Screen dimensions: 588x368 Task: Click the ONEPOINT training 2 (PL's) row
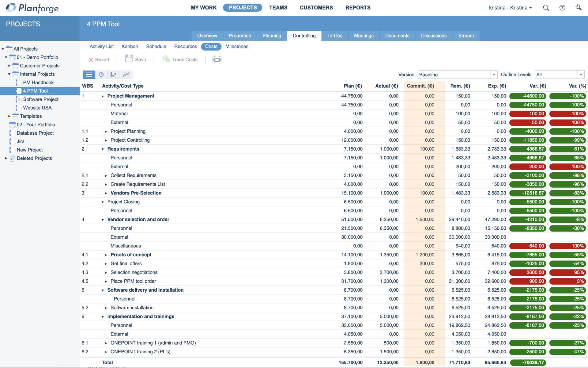(334, 352)
